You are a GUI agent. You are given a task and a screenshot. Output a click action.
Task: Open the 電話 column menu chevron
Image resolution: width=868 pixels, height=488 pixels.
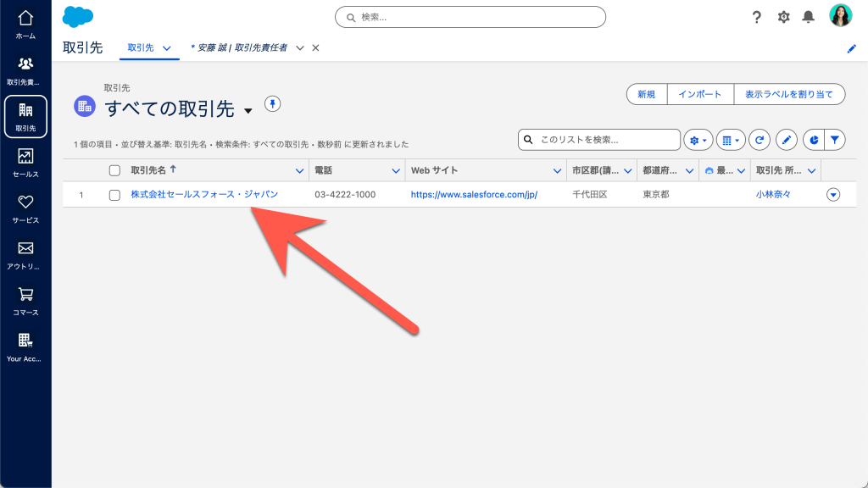[x=396, y=171]
